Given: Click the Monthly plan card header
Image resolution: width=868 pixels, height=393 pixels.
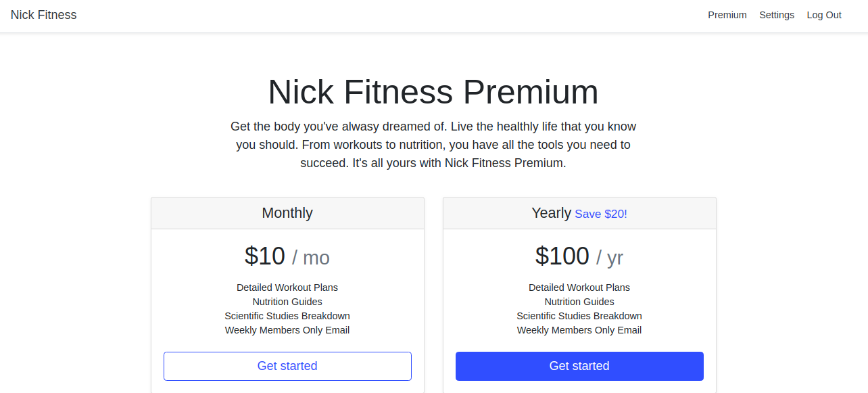Looking at the screenshot, I should pos(287,213).
